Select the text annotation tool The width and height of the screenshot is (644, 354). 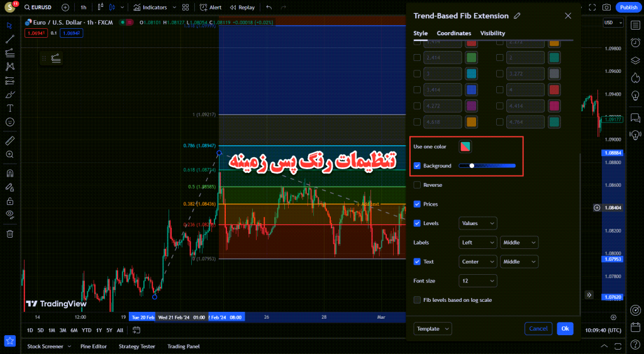point(10,108)
